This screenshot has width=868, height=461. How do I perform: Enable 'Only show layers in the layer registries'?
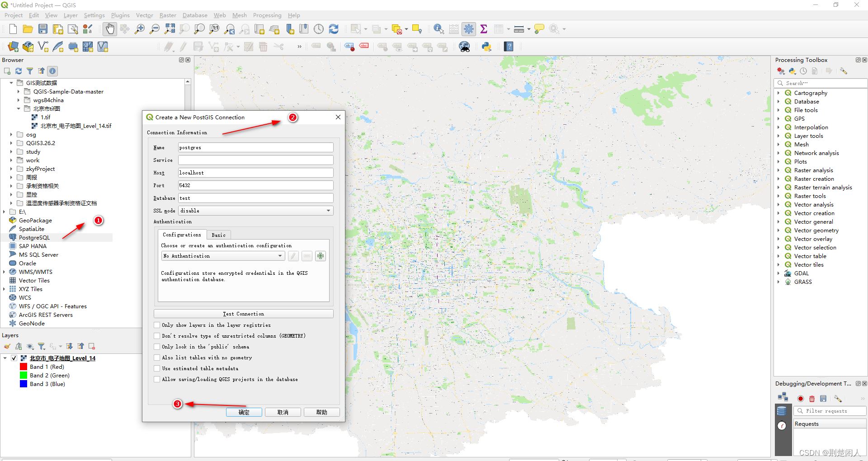tap(157, 325)
